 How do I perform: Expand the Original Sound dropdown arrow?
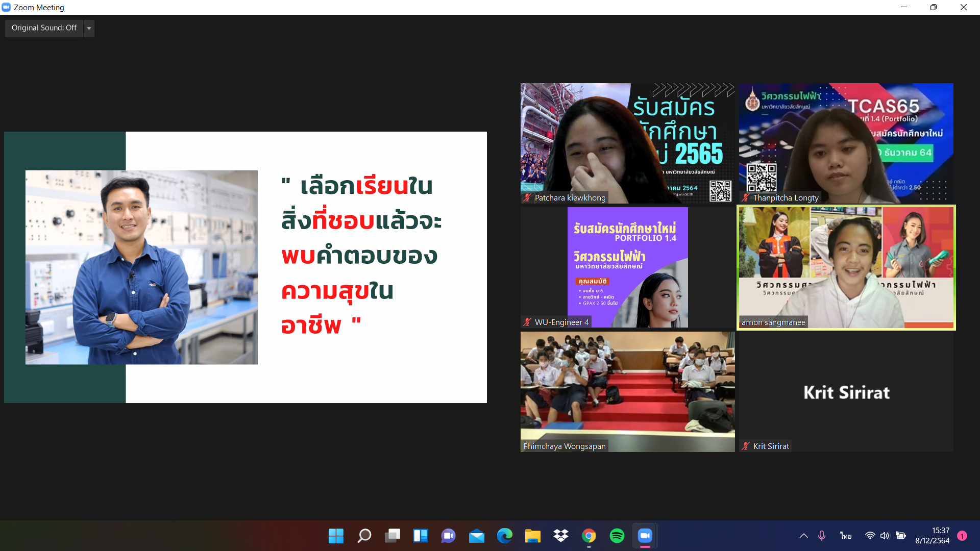[89, 28]
